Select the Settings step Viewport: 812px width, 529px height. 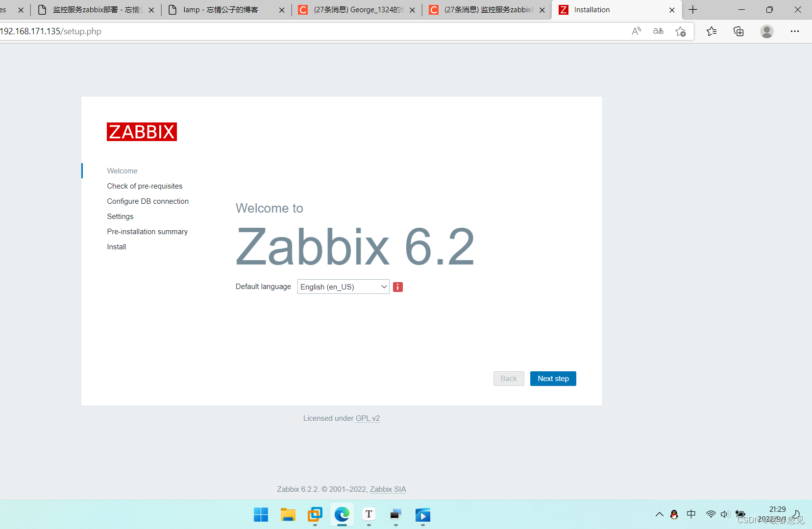120,216
